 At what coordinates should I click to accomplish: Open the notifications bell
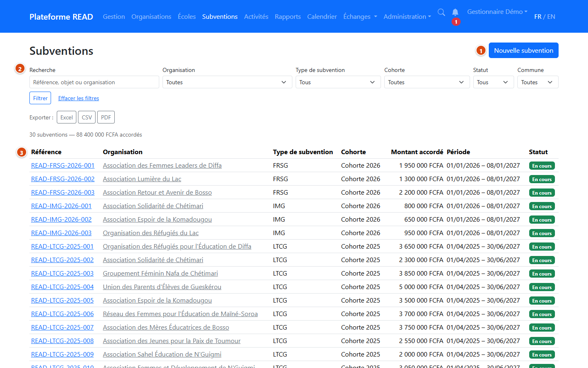[x=455, y=12]
